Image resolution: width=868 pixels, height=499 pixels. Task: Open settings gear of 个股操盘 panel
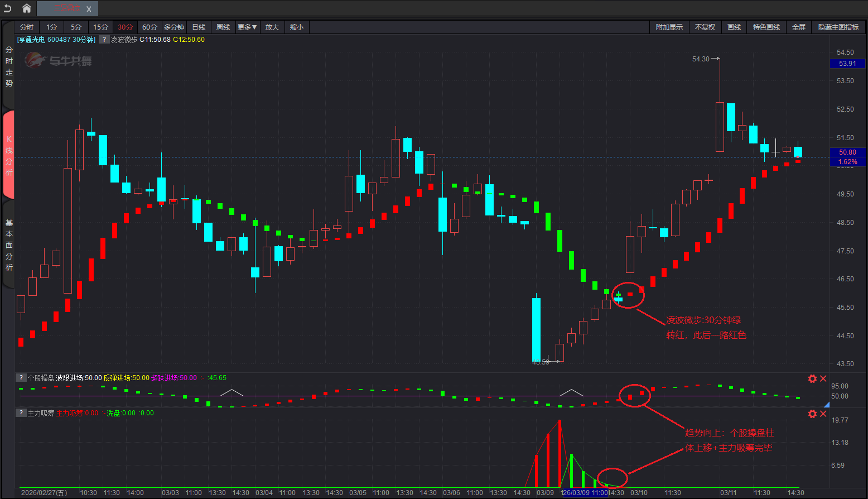tap(812, 378)
